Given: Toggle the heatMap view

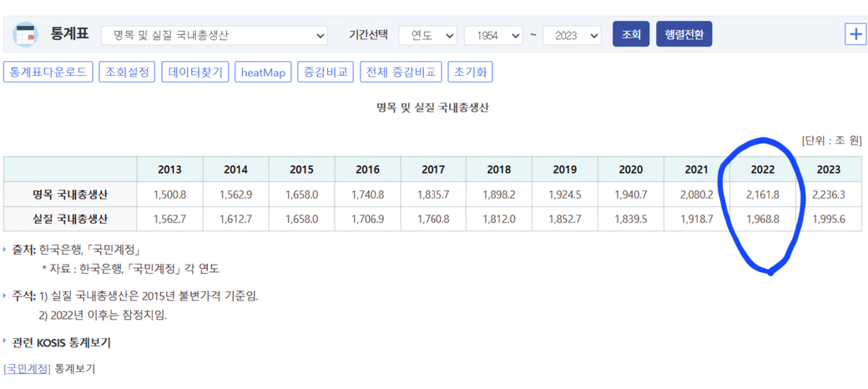Looking at the screenshot, I should pyautogui.click(x=263, y=72).
